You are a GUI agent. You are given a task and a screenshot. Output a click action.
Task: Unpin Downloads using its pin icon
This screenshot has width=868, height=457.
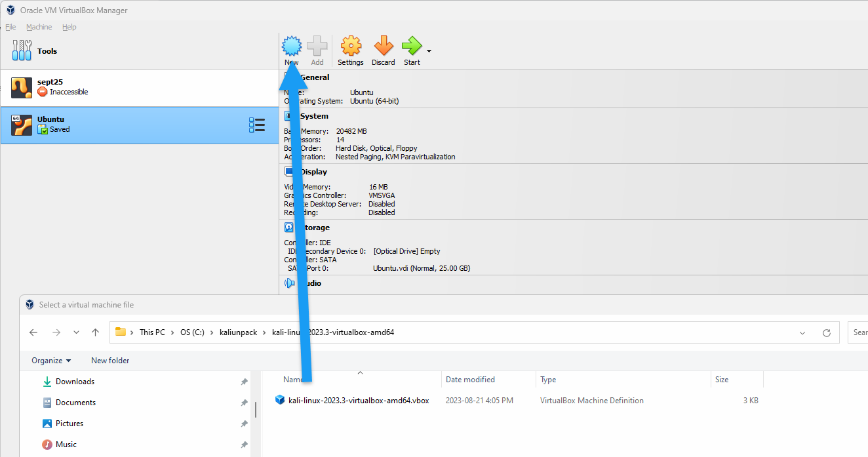click(x=244, y=382)
